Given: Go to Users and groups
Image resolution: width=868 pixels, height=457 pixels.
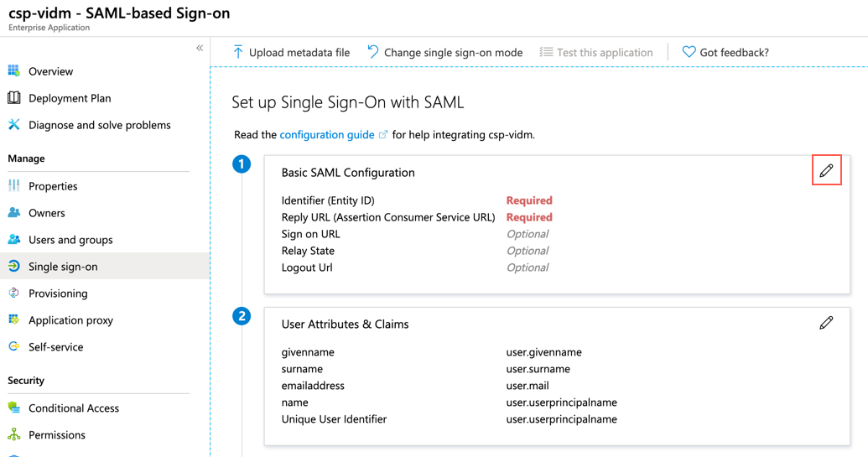Looking at the screenshot, I should 70,240.
